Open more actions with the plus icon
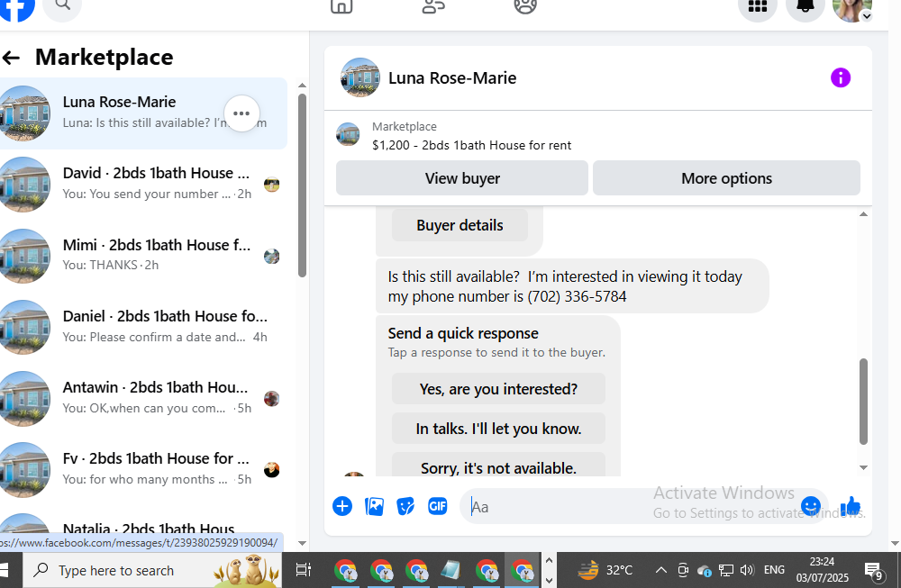The width and height of the screenshot is (901, 588). pos(341,506)
